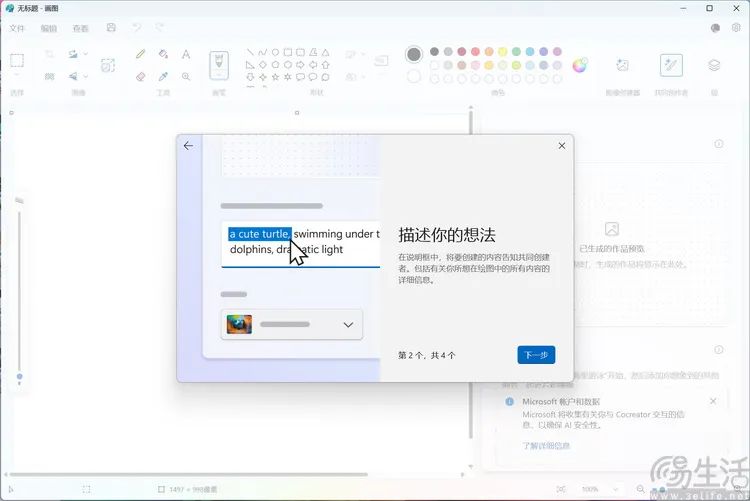The width and height of the screenshot is (750, 501).
Task: Select the Color picker eyedropper
Action: coord(163,77)
